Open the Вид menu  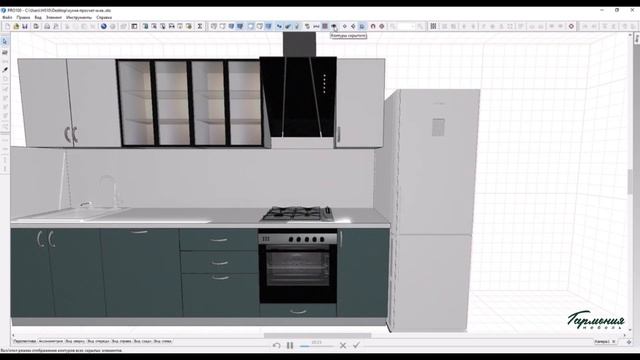[x=38, y=18]
